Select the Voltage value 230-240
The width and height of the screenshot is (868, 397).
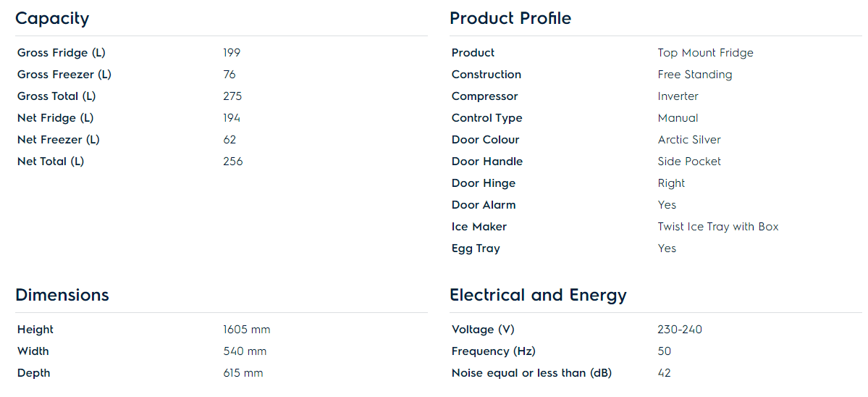[x=680, y=330]
